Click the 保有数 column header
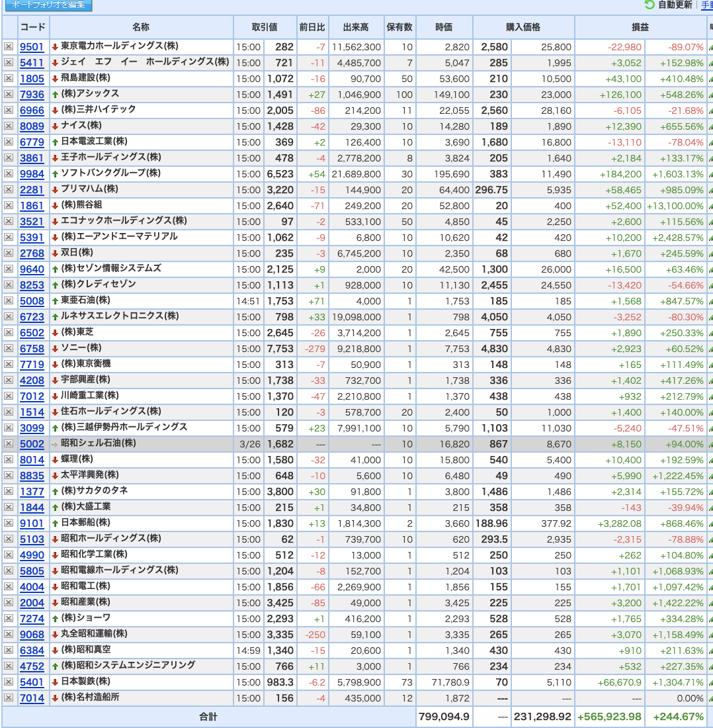713x728 pixels. tap(400, 27)
